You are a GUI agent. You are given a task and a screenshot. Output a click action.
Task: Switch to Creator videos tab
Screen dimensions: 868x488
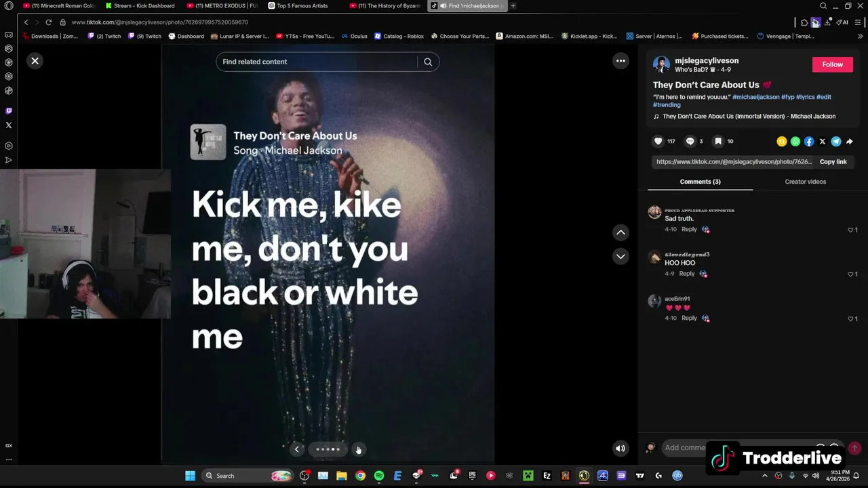click(805, 182)
